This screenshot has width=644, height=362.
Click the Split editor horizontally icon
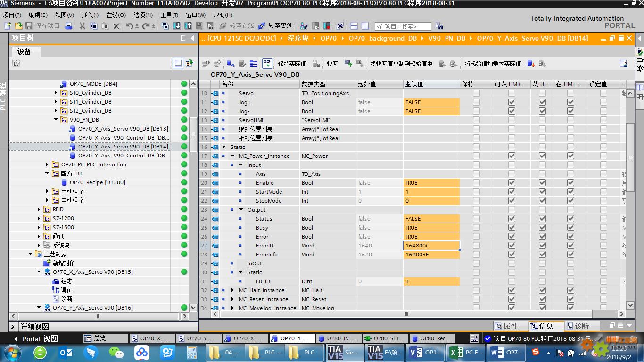point(353,26)
